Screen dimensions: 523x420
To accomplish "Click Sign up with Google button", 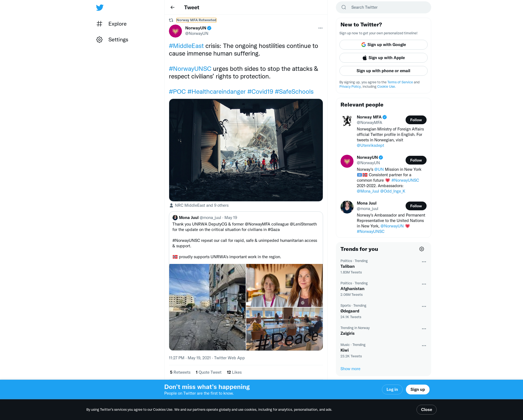I will pyautogui.click(x=383, y=45).
